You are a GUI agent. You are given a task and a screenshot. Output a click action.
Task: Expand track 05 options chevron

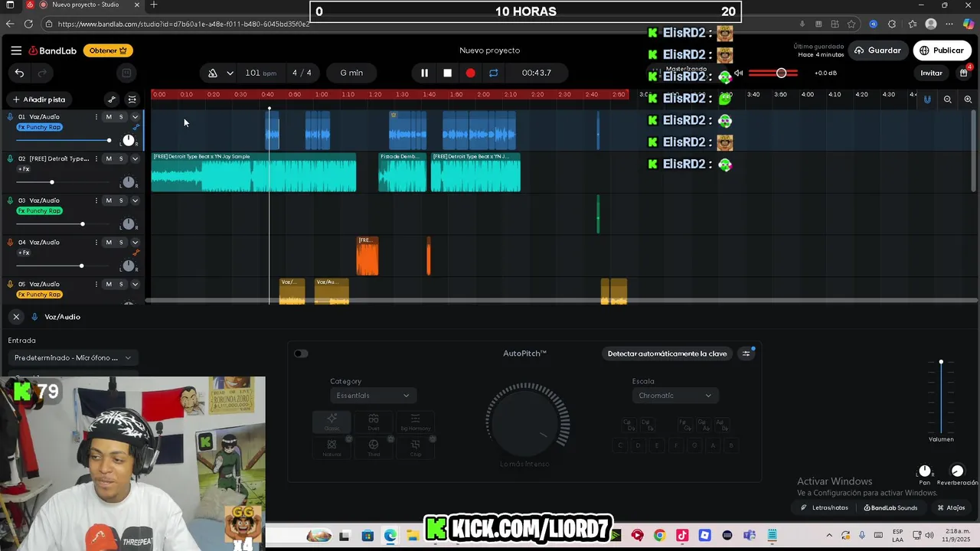coord(135,284)
